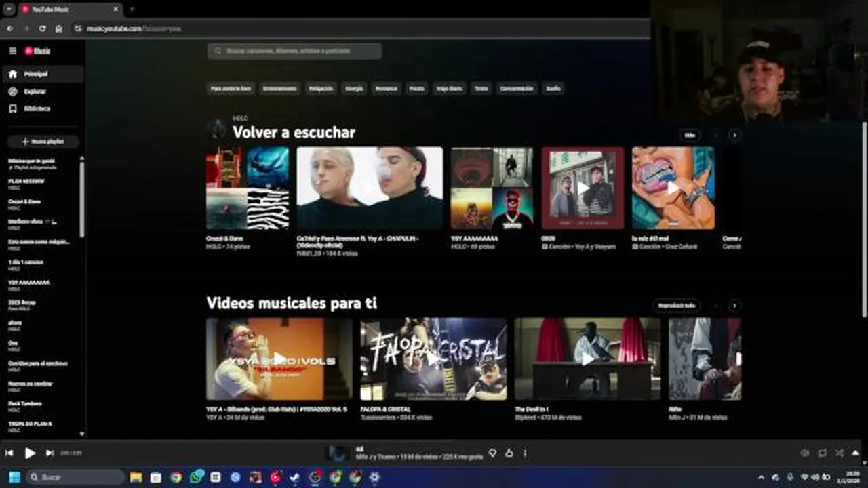The height and width of the screenshot is (488, 868).
Task: Go back in browser
Action: tap(10, 28)
